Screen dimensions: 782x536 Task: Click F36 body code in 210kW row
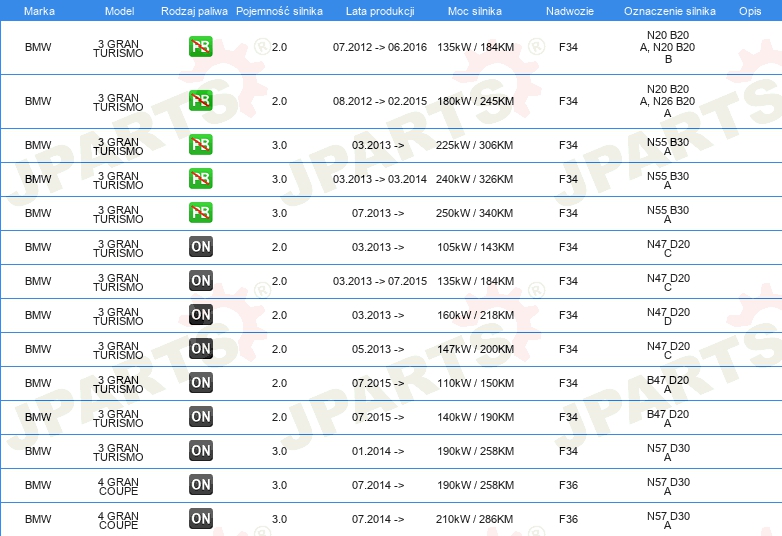tap(568, 519)
